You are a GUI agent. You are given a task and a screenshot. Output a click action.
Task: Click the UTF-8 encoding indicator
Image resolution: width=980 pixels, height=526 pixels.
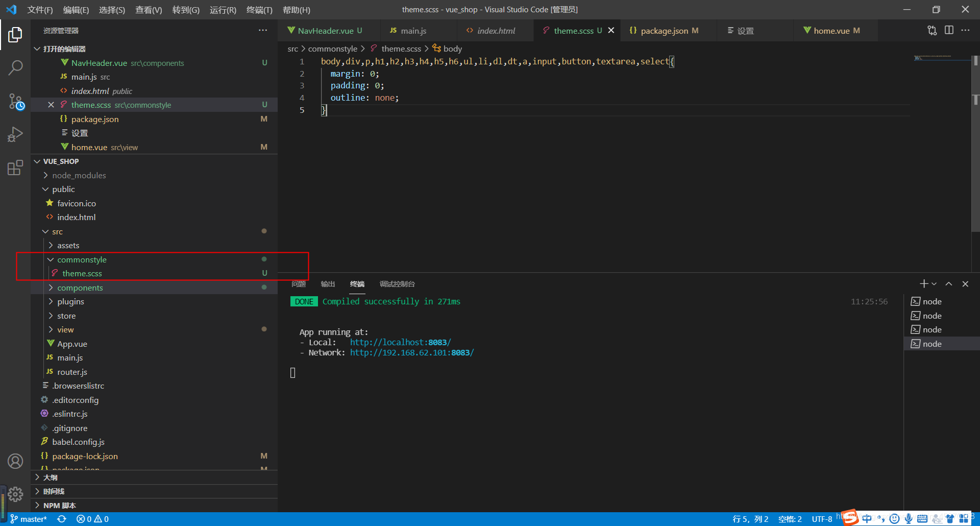(x=822, y=519)
